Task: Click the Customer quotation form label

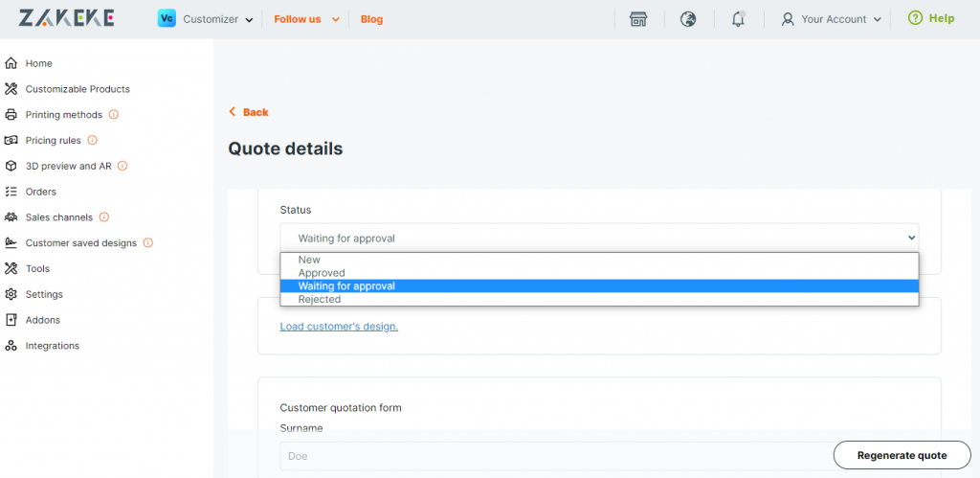Action: coord(341,407)
